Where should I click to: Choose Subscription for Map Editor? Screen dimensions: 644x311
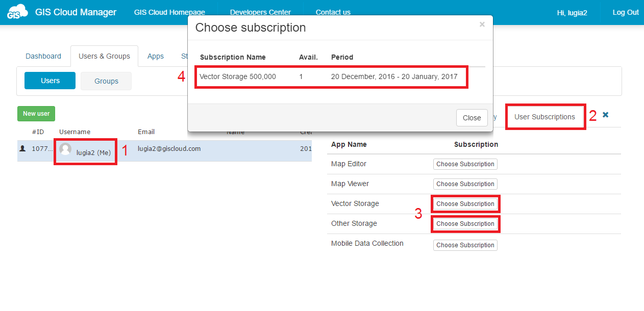tap(465, 164)
